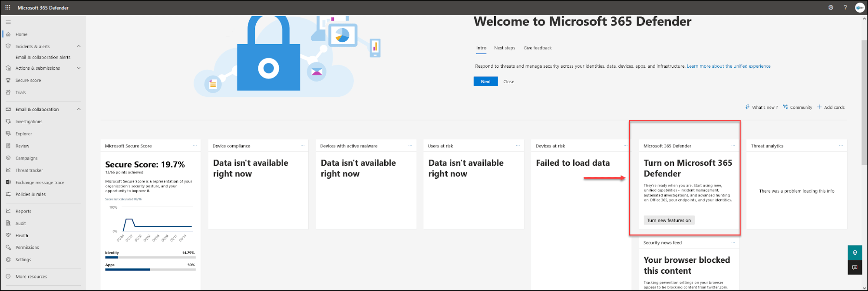Click the More resources info icon
Viewport: 868px width, 291px height.
pos(8,276)
